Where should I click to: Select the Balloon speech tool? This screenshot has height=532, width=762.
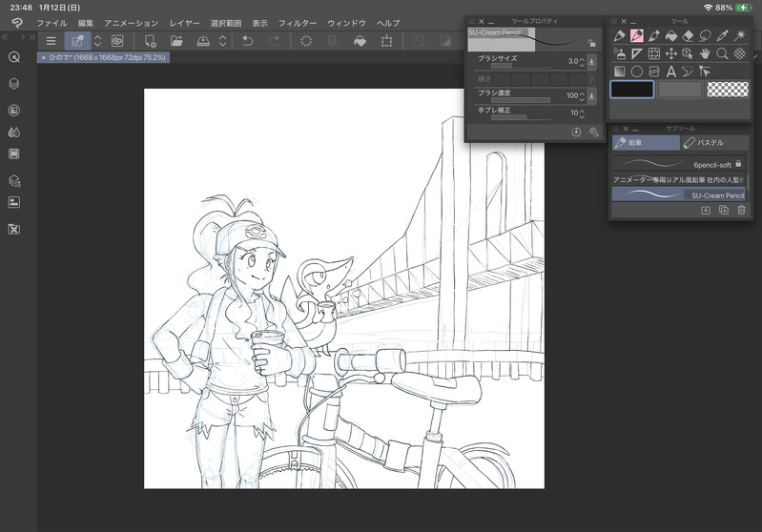pos(689,72)
